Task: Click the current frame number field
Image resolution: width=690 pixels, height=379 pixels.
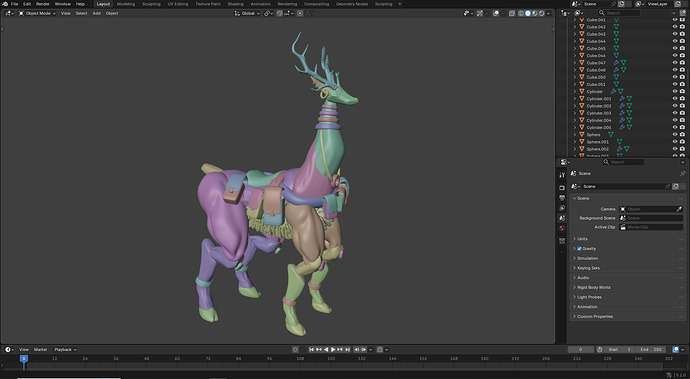Action: [580, 350]
